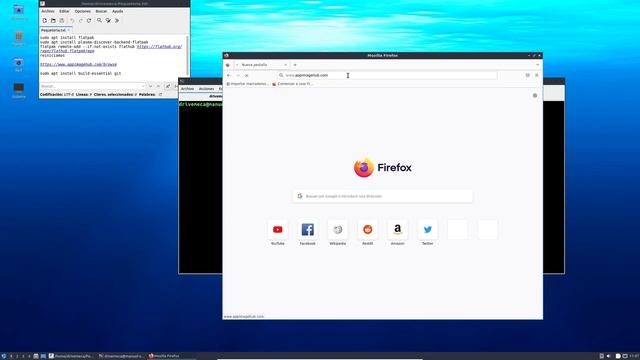Click the clear-highlights brush icon in the search bar
The width and height of the screenshot is (640, 360).
168,86
